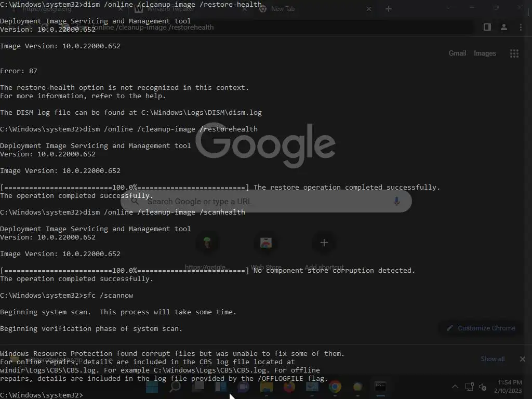Click voice search microphone in Google box
The image size is (532, 399).
[x=396, y=201]
